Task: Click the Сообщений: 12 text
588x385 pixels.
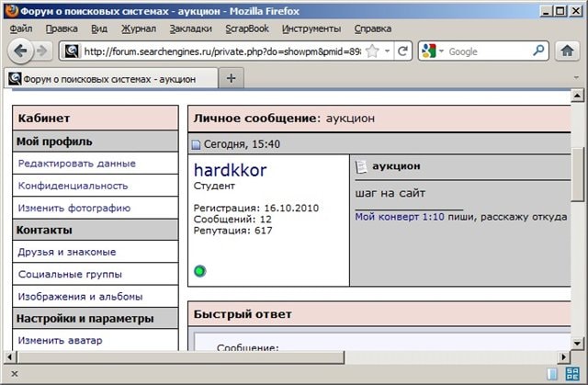Action: [x=232, y=220]
